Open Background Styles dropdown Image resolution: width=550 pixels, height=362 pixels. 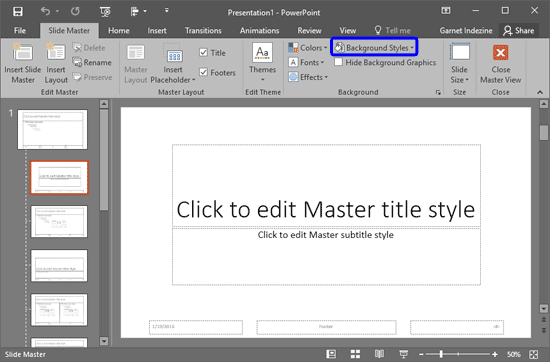click(x=374, y=48)
